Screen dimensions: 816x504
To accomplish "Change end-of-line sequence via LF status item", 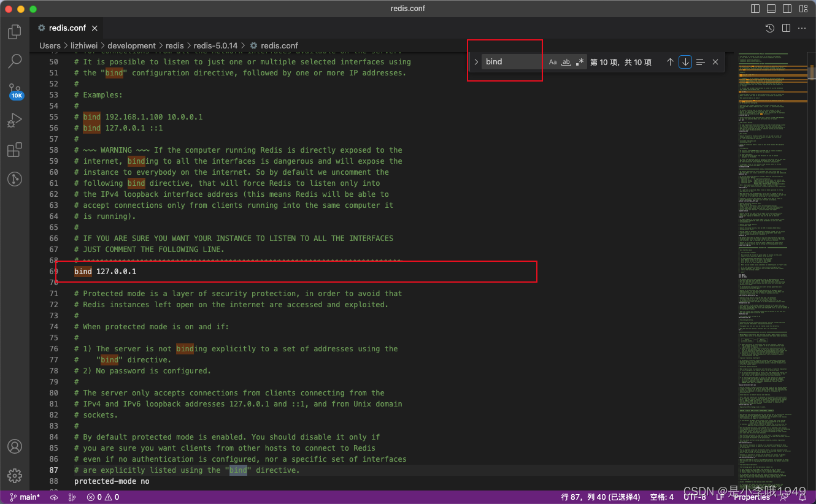I will pos(720,497).
